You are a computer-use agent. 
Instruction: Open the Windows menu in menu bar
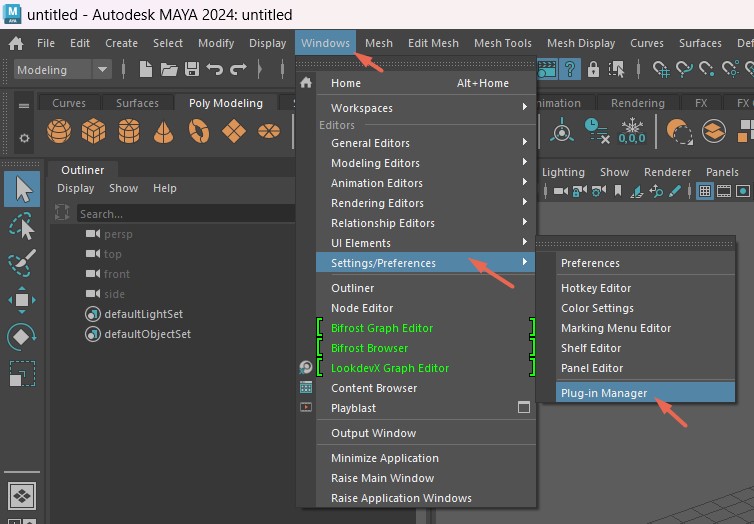(326, 43)
